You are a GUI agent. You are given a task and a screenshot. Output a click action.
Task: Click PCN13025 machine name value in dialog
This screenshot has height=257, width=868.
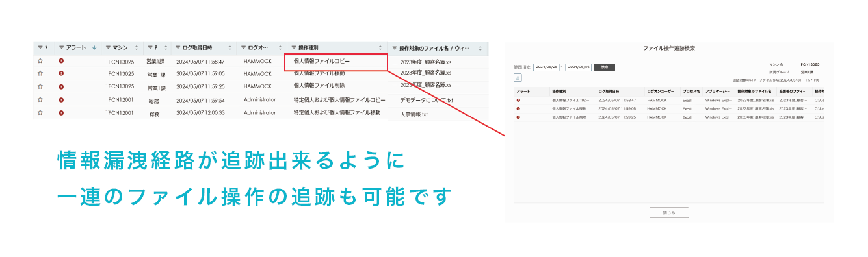[810, 65]
